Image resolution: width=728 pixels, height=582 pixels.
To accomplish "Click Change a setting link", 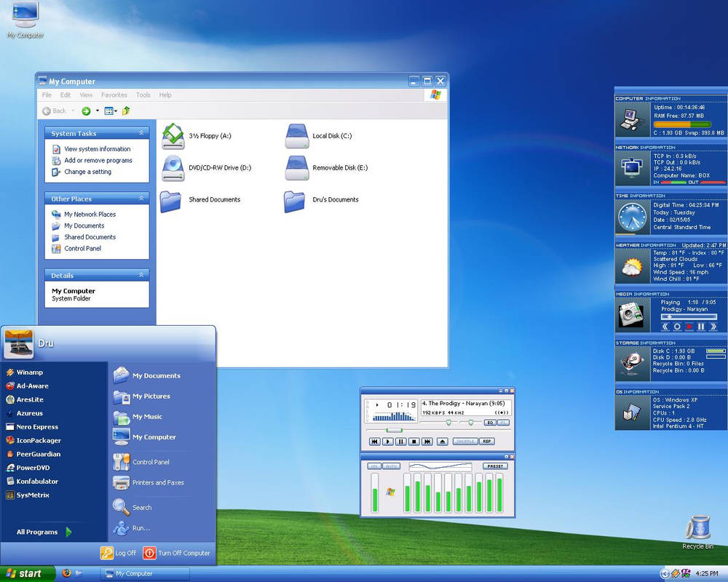I will pos(82,172).
